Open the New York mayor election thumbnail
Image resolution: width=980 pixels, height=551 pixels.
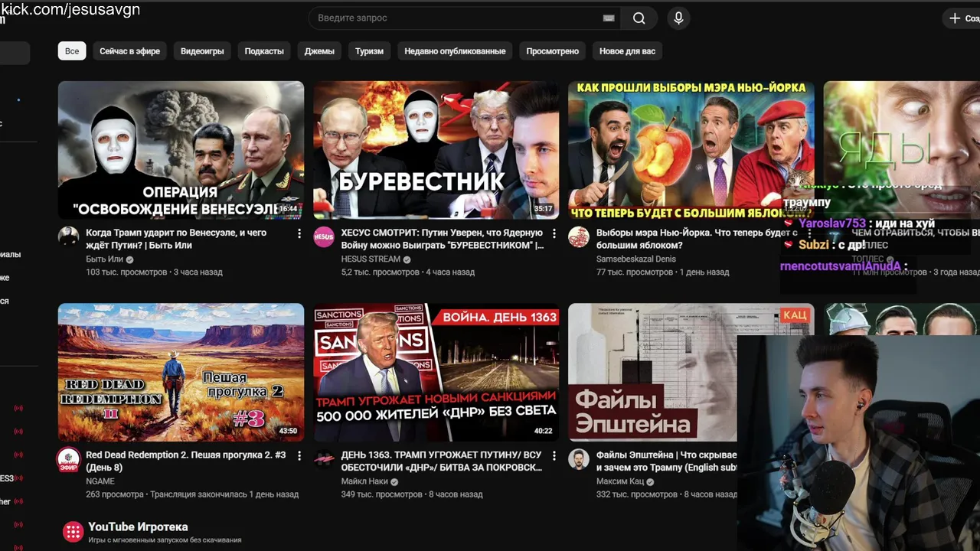[691, 150]
